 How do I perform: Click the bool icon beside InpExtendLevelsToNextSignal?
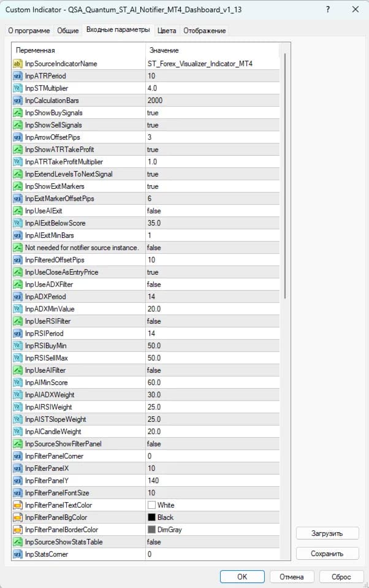pyautogui.click(x=17, y=174)
